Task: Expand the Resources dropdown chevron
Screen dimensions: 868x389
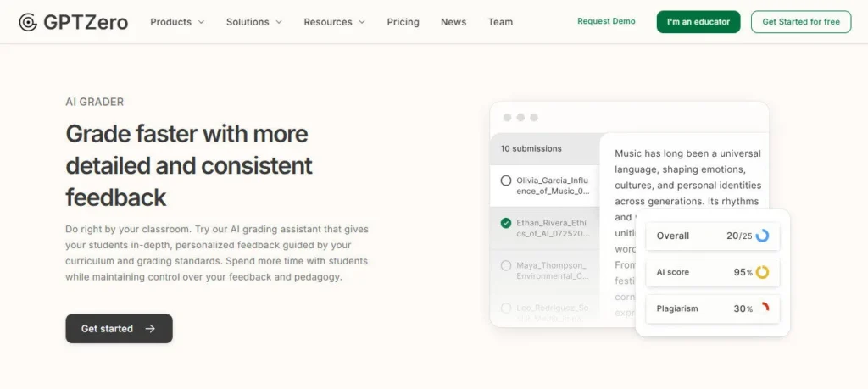Action: [361, 22]
